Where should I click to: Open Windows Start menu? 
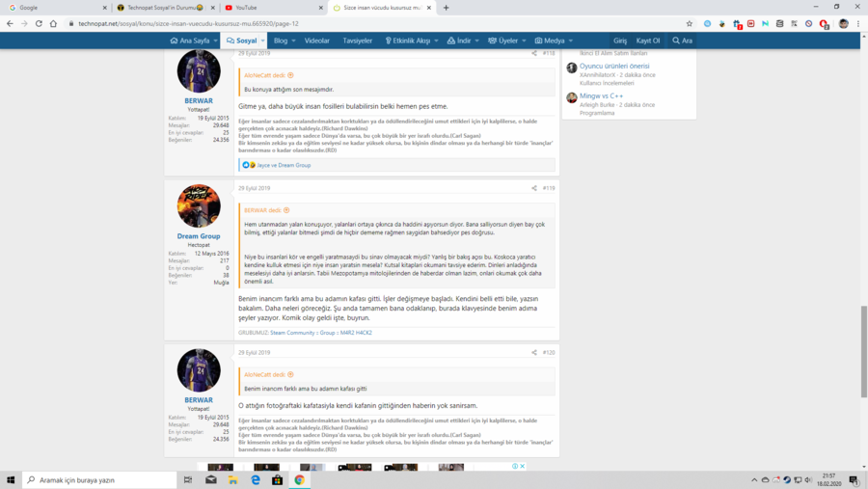pyautogui.click(x=11, y=480)
